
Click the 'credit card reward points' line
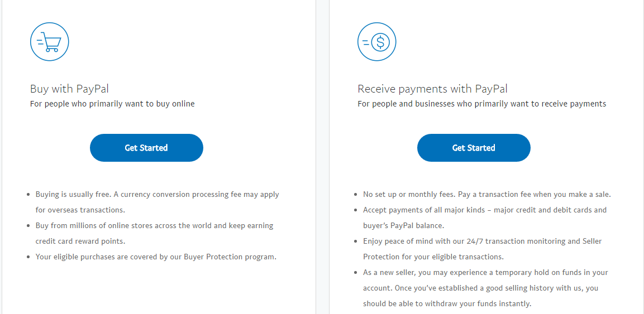pyautogui.click(x=80, y=241)
